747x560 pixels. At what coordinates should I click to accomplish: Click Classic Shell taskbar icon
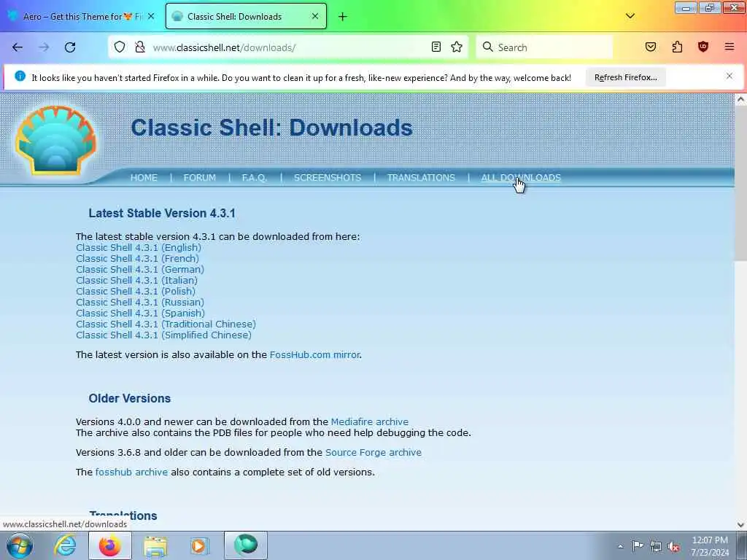246,545
